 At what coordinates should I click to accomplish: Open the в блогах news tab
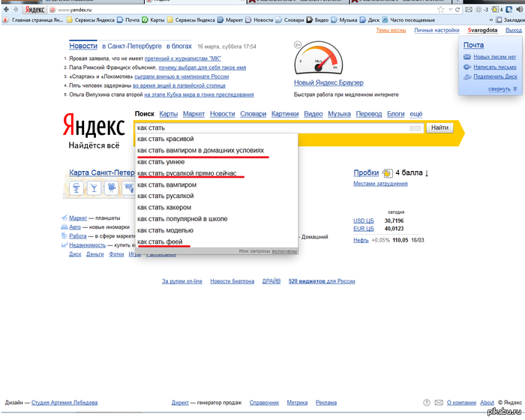[x=178, y=46]
